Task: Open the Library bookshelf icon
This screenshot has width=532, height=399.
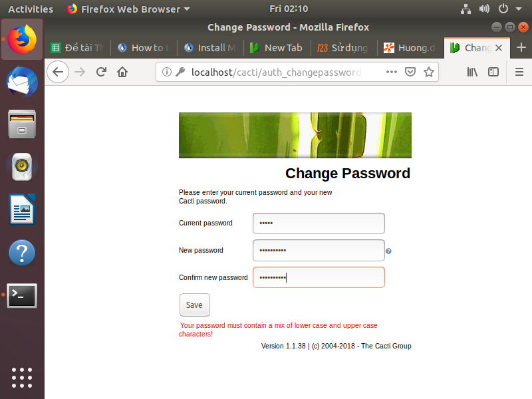Action: coord(472,72)
